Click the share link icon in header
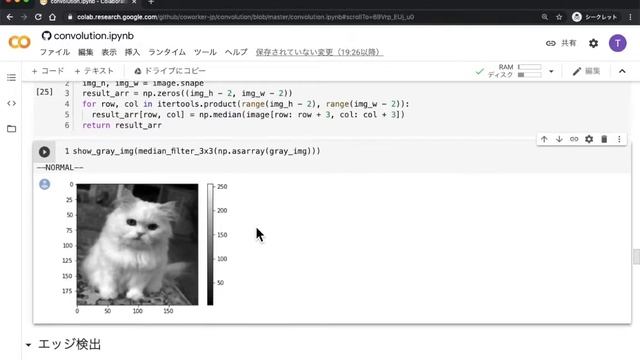The image size is (640, 360). [x=551, y=43]
